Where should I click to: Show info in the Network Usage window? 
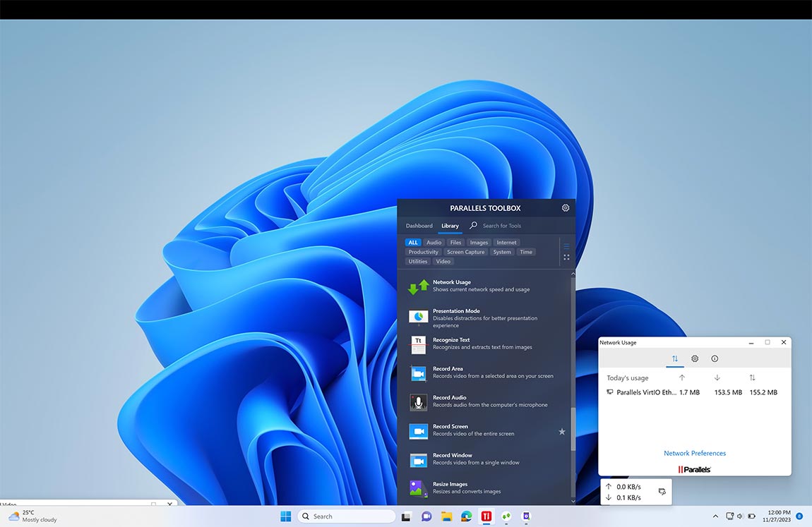pos(714,358)
